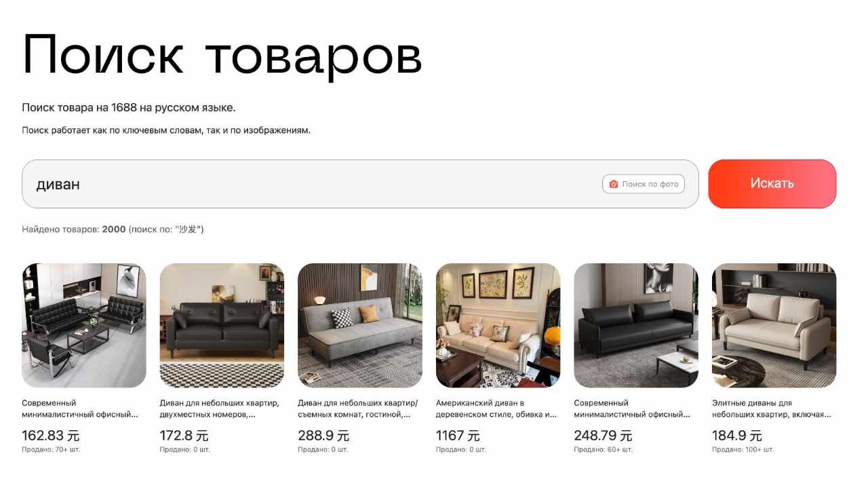Click the 1167 元 price

[458, 435]
